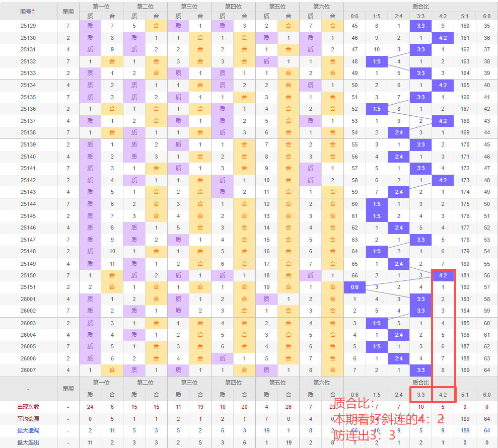The width and height of the screenshot is (498, 448).
Task: Click the 6:0 ratio header at top
Action: pos(486,16)
